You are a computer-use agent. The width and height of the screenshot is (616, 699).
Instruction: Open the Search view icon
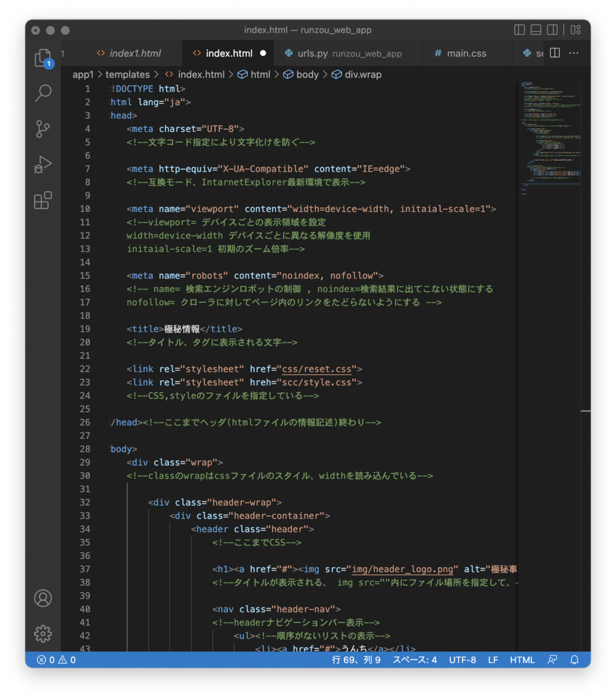(43, 93)
